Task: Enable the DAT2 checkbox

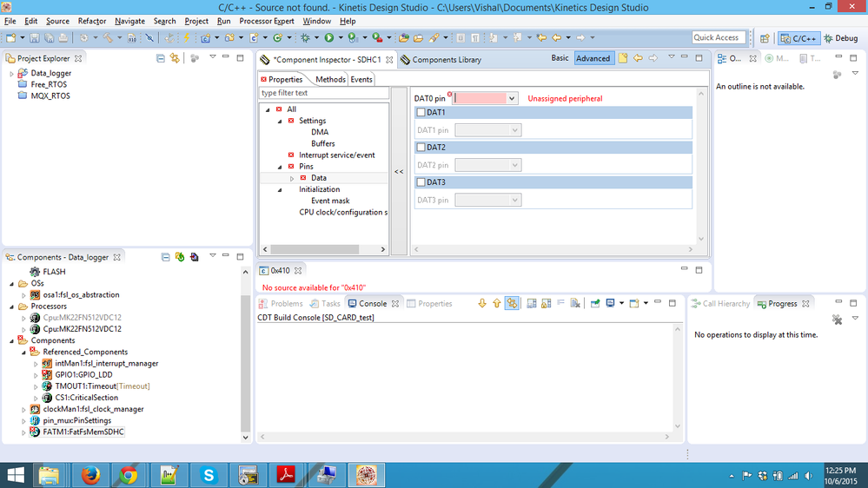Action: [x=421, y=147]
